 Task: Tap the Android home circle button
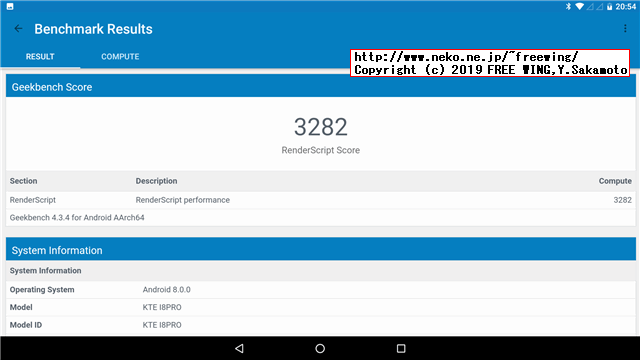[x=320, y=348]
